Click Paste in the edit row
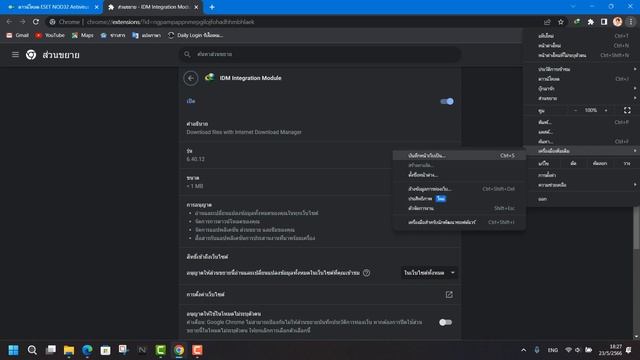Image resolution: width=640 pixels, height=360 pixels. 627,163
